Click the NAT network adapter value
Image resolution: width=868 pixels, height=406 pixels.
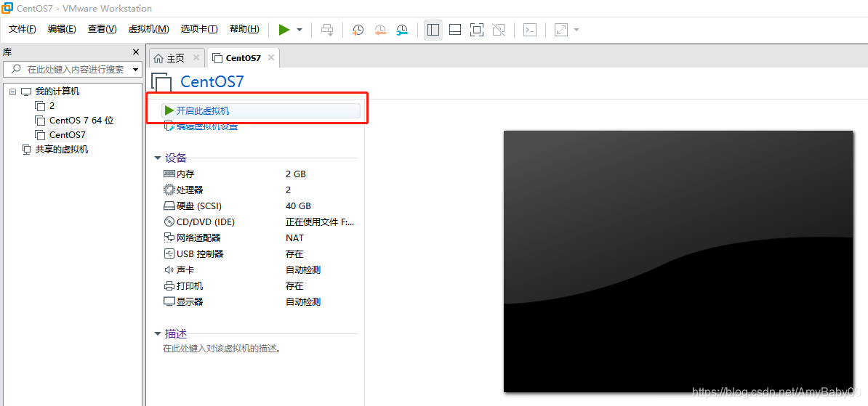click(294, 237)
